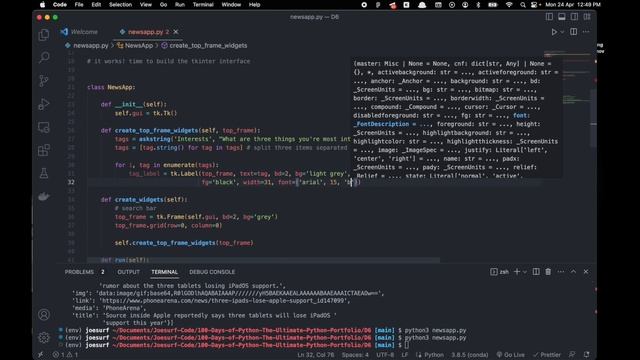Screen dimensions: 640x360
Task: Open the Selection menu
Action: coord(120,5)
